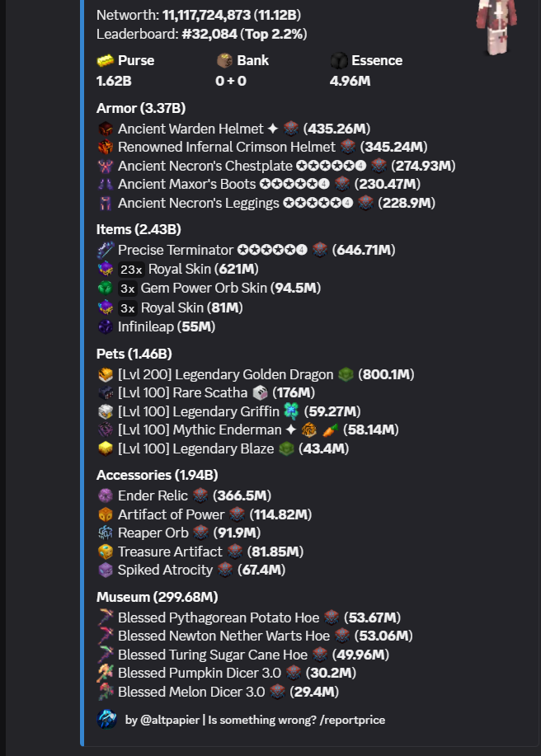
Task: Click the player skin render thumbnail
Action: coord(496,27)
